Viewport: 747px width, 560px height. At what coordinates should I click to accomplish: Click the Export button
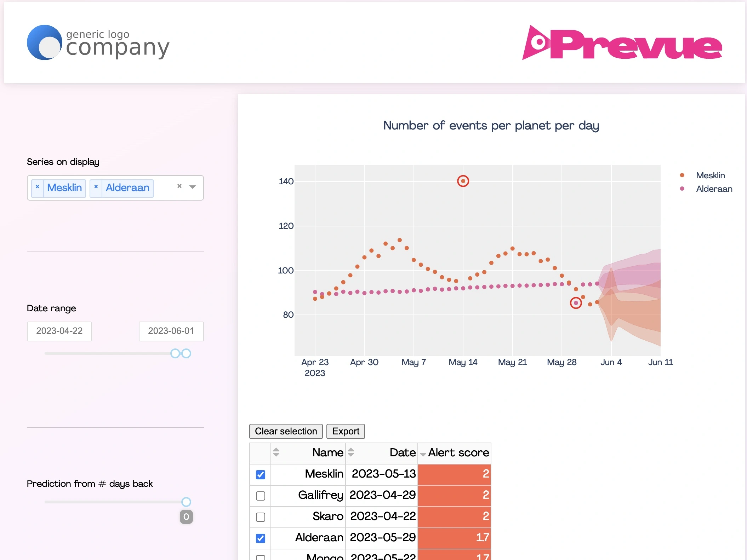(x=346, y=431)
